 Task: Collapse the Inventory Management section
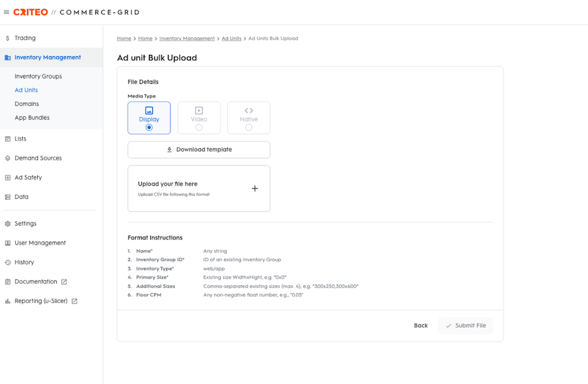[48, 58]
